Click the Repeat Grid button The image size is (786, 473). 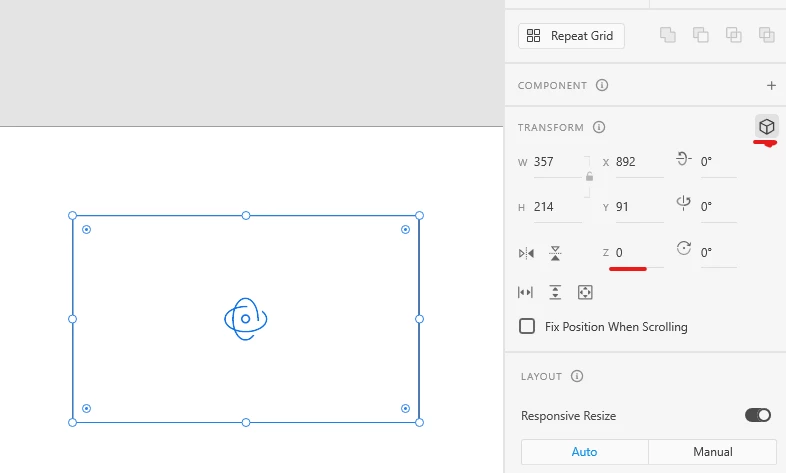point(571,36)
